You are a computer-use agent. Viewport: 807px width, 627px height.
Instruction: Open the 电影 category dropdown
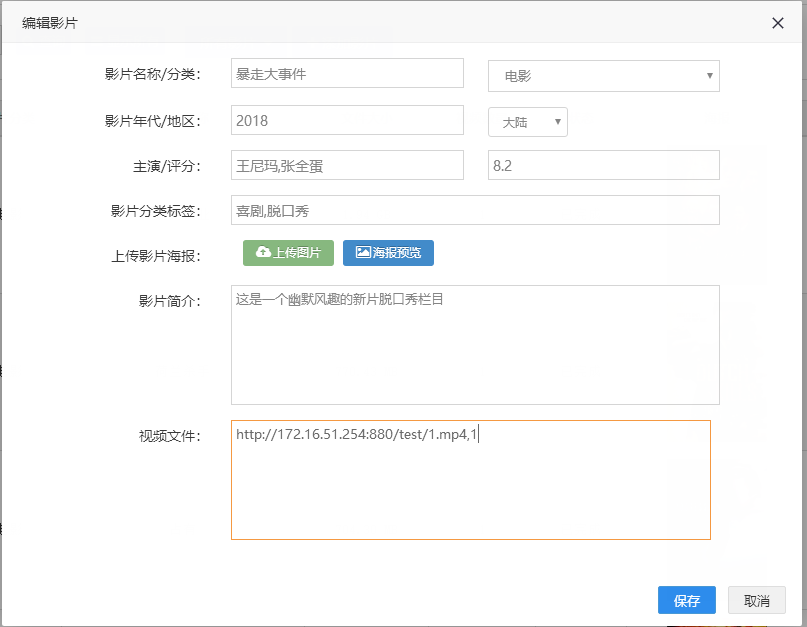point(603,76)
